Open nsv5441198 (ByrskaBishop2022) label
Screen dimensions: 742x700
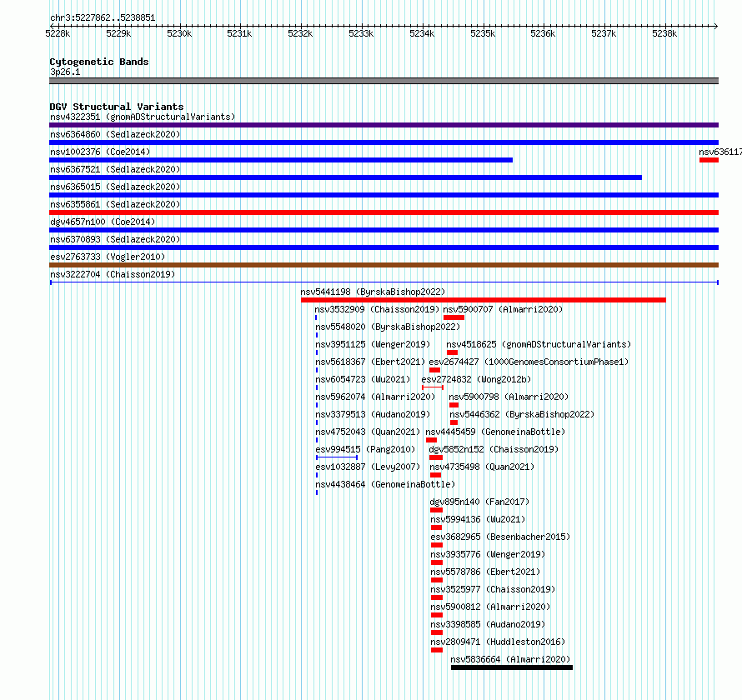pos(373,292)
